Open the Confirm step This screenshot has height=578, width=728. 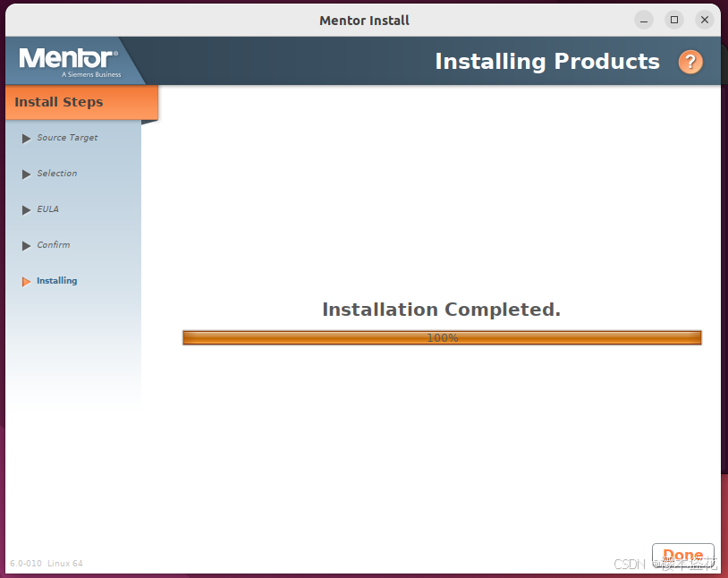[x=54, y=245]
